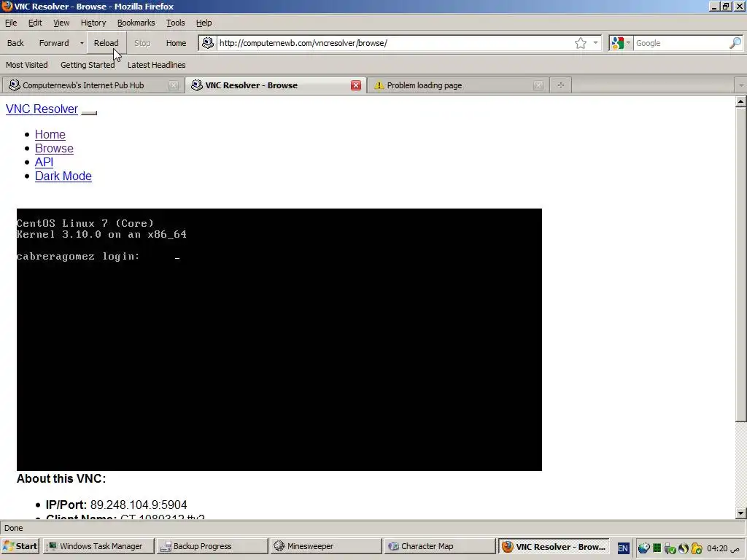Open the File menu
Viewport: 747px width, 560px height.
coord(11,23)
